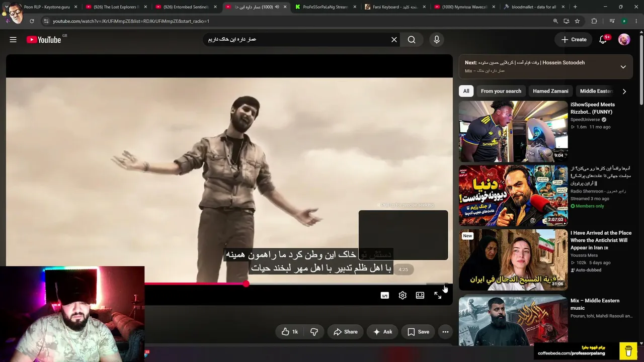This screenshot has height=362, width=644.
Task: Install app icon in address bar
Action: [x=567, y=21]
